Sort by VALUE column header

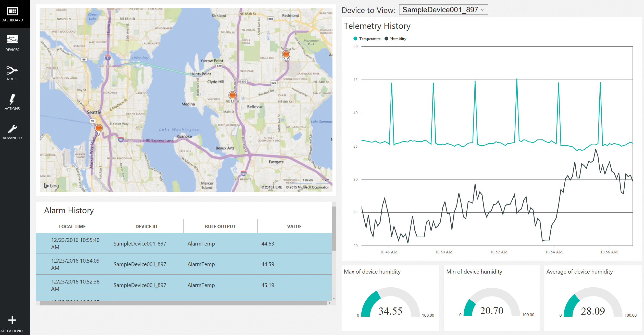coord(294,226)
